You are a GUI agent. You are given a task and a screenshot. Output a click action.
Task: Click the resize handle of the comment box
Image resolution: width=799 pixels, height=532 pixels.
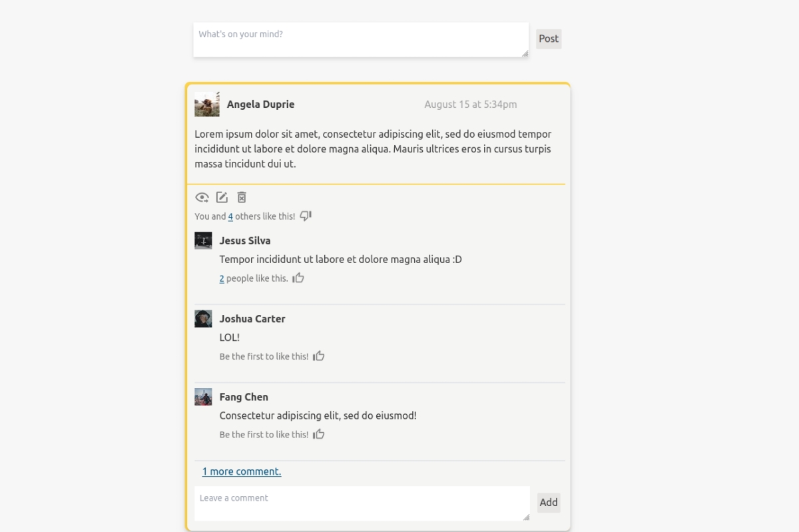[526, 517]
